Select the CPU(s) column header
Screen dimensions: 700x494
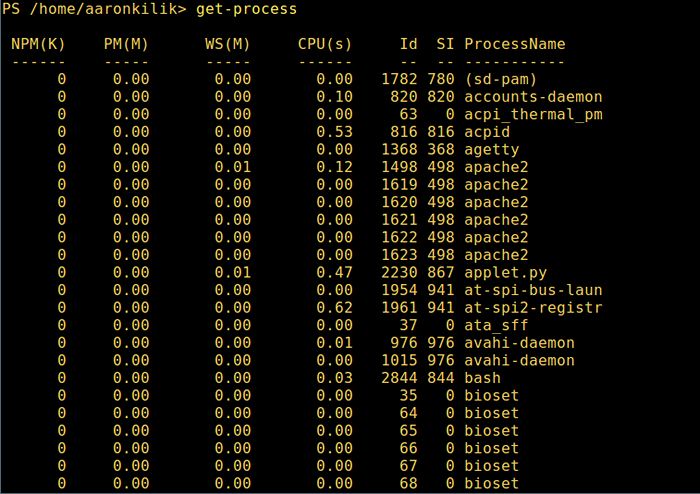325,44
